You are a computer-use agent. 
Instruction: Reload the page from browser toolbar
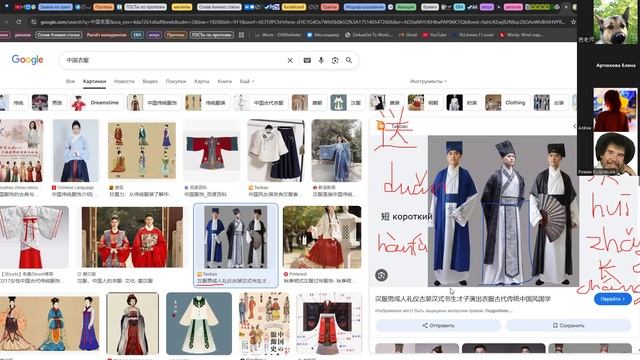[x=19, y=22]
